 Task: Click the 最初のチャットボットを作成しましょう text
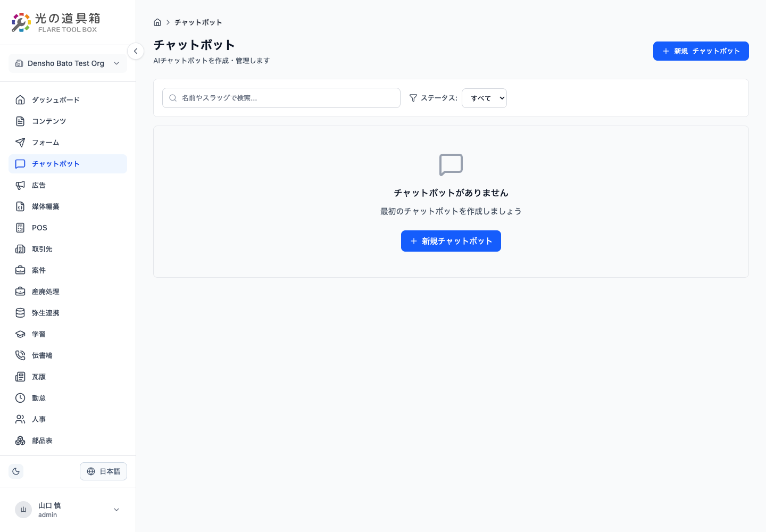(451, 211)
